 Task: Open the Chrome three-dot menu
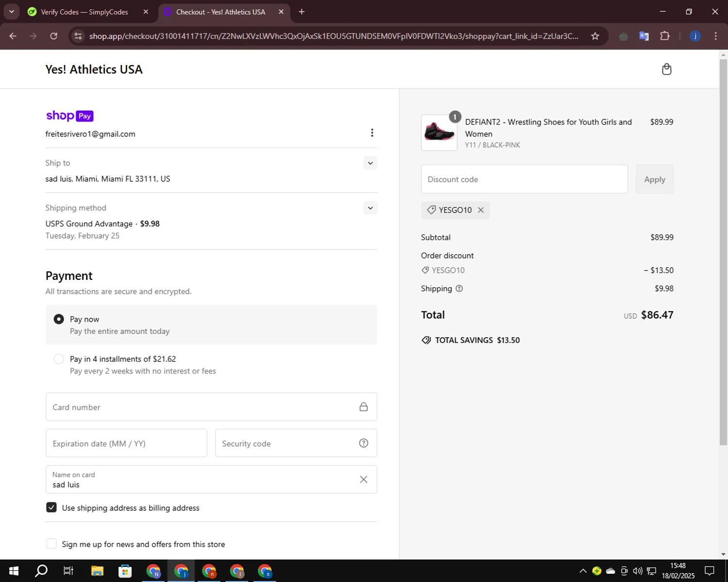[715, 36]
